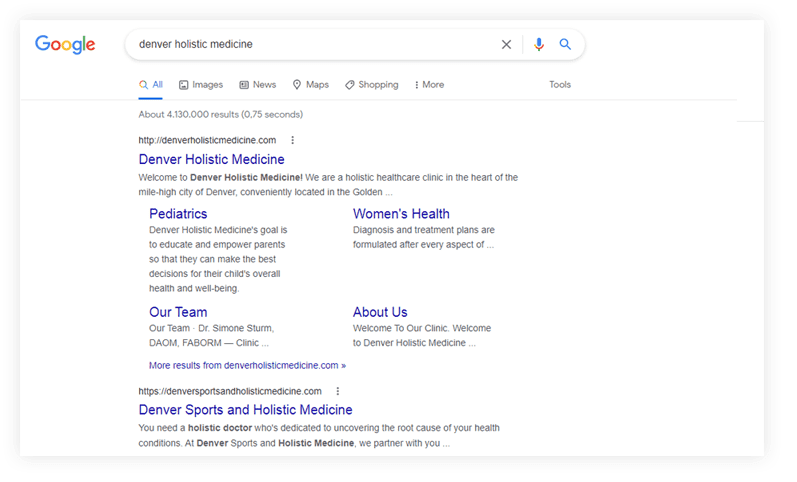This screenshot has height=482, width=797.
Task: Open the Denver Sports and Holistic Medicine result
Action: click(x=245, y=410)
